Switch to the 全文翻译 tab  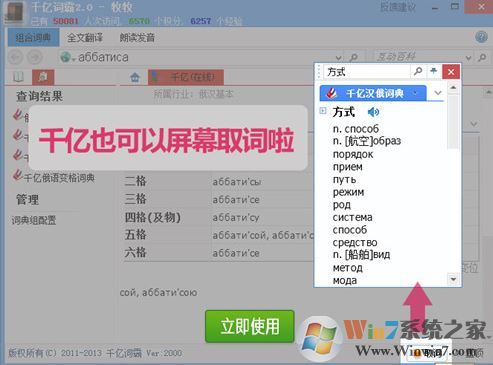85,37
